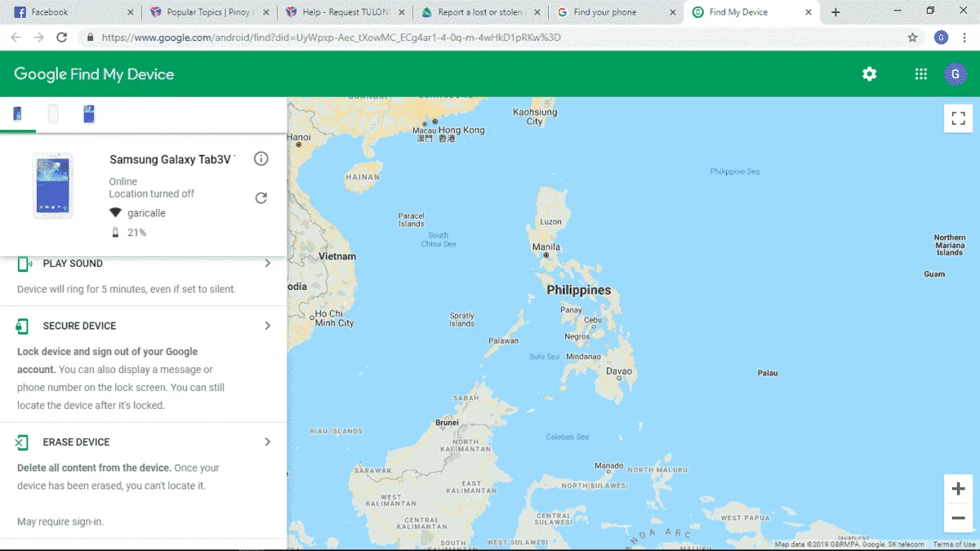Switch to Report a lost or stolen tab
Screen dimensions: 980x551
(479, 12)
